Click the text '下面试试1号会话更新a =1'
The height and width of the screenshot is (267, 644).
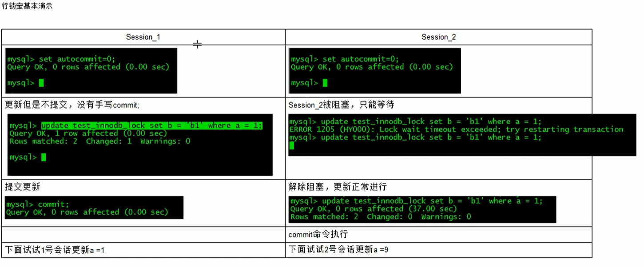(x=55, y=250)
